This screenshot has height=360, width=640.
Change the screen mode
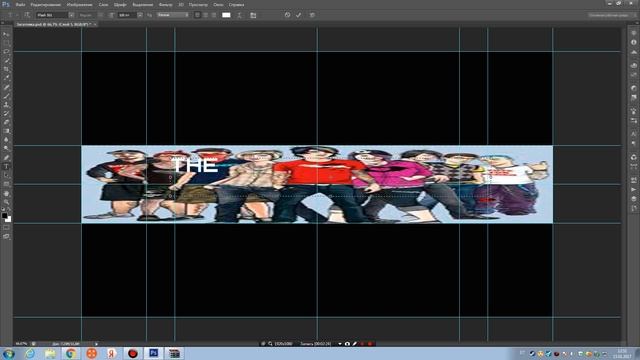tap(6, 236)
